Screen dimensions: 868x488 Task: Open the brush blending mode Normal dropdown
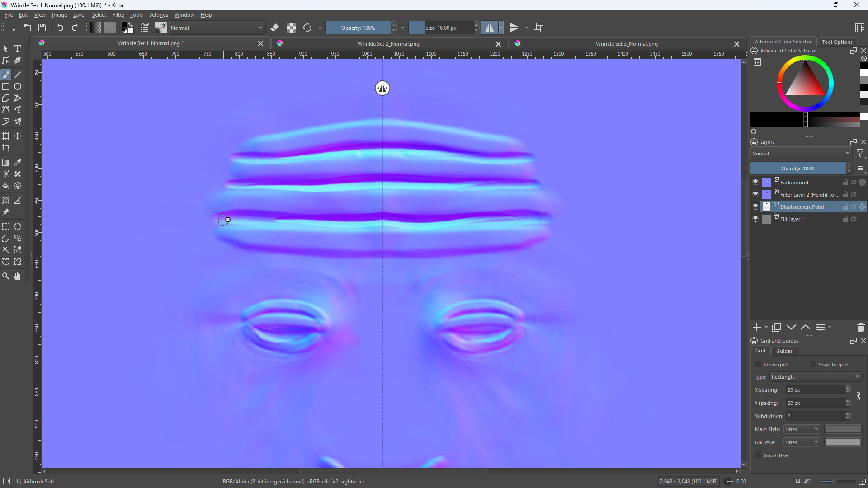point(217,28)
